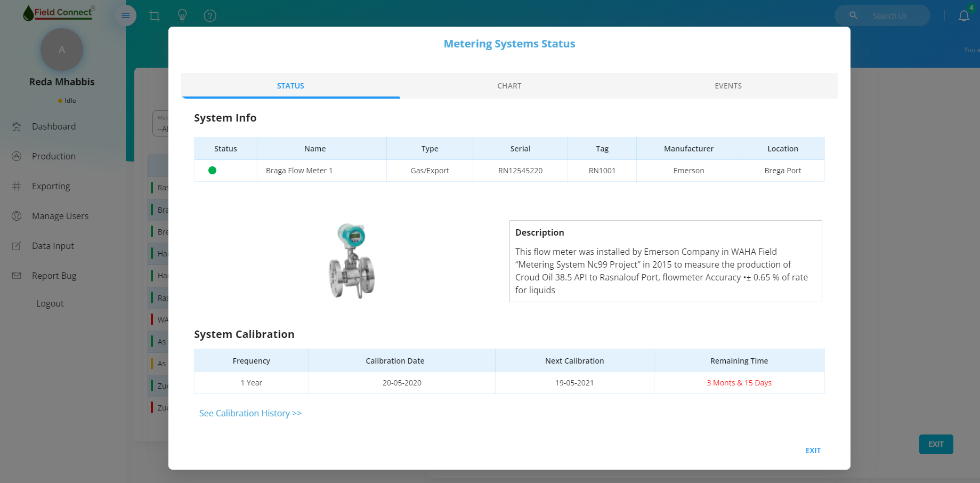The image size is (980, 483).
Task: Open the notifications bell icon
Action: 963,16
